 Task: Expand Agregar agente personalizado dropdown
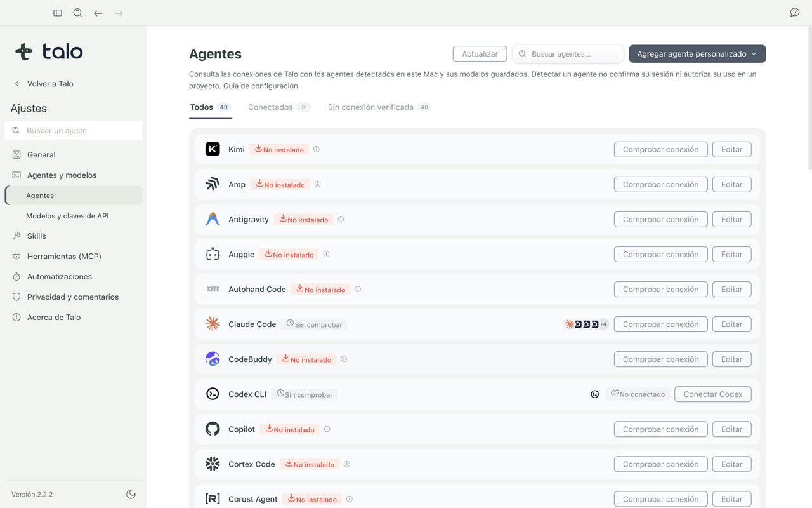click(x=697, y=54)
